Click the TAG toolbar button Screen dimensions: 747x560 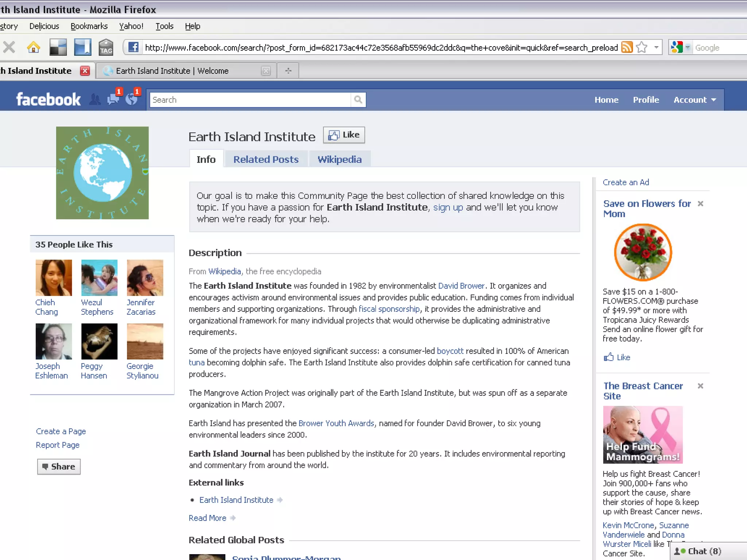106,47
